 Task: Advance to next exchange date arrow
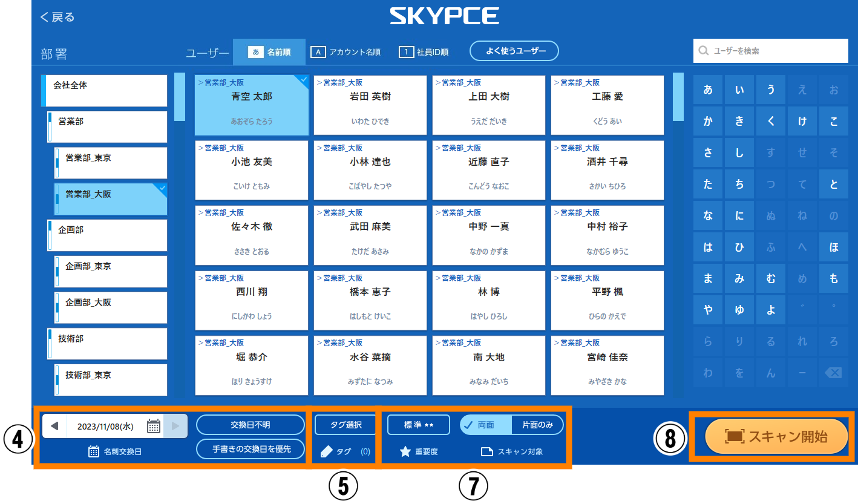[x=175, y=426]
